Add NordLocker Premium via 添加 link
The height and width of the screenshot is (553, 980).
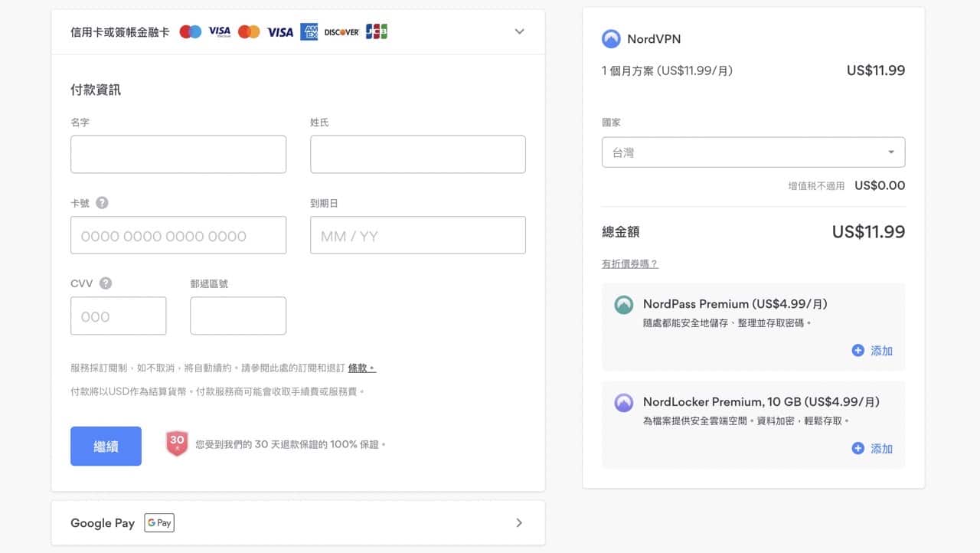(882, 448)
